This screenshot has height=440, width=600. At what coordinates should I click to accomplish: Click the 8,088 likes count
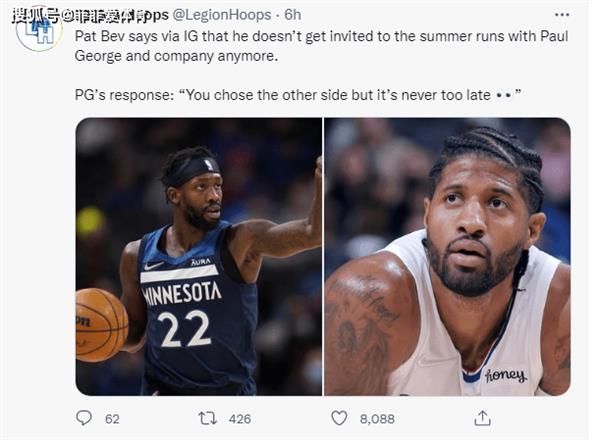[x=377, y=419]
